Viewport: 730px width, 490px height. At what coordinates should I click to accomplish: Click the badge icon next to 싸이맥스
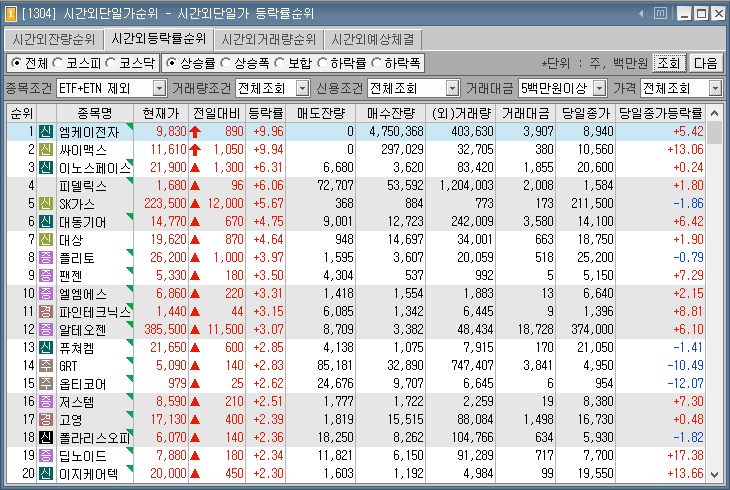click(46, 150)
